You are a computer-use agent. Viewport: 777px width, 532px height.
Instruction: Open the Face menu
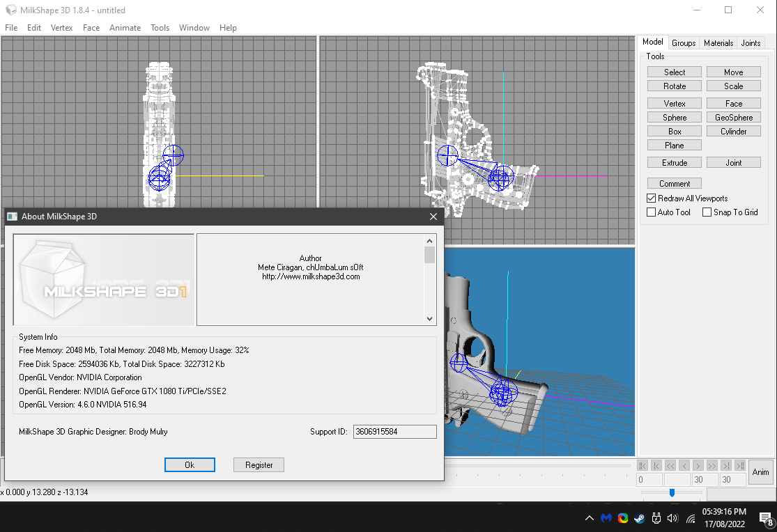[91, 28]
